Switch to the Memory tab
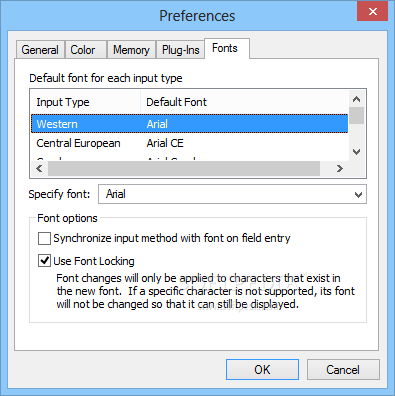395x396 pixels. [x=131, y=50]
